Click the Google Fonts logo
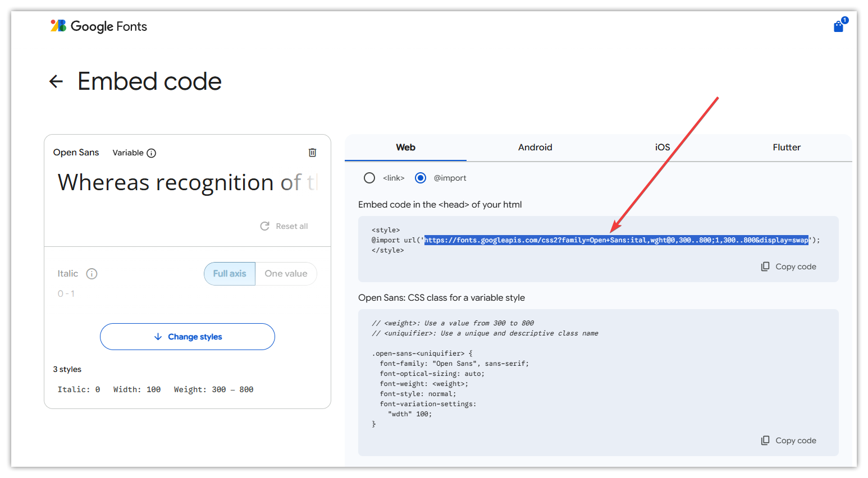 99,26
